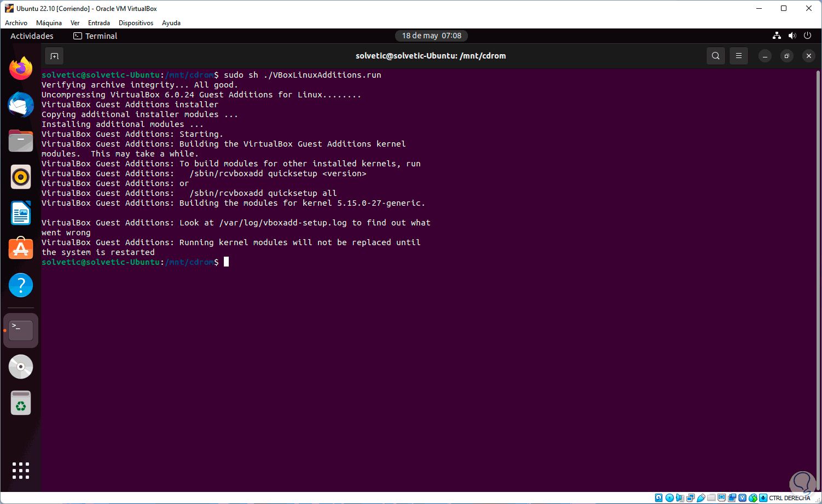The height and width of the screenshot is (504, 822).
Task: Open the terminal hamburger menu
Action: click(x=738, y=56)
